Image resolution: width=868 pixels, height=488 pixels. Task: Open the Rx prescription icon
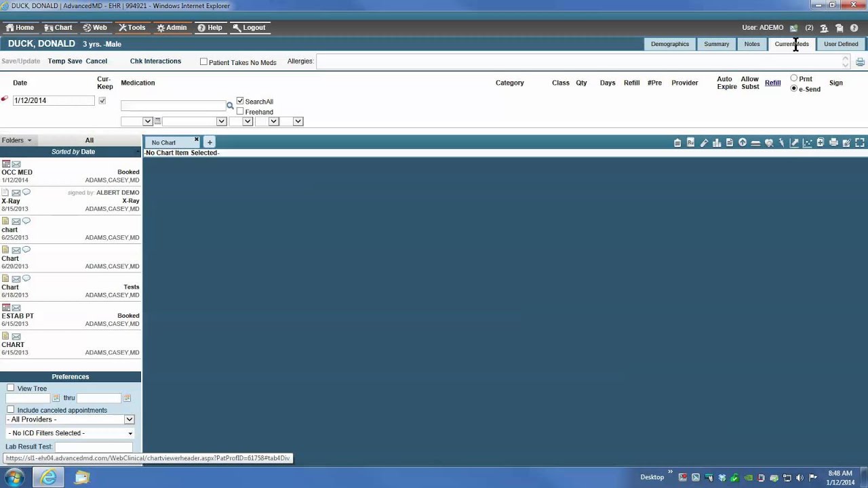(x=690, y=142)
